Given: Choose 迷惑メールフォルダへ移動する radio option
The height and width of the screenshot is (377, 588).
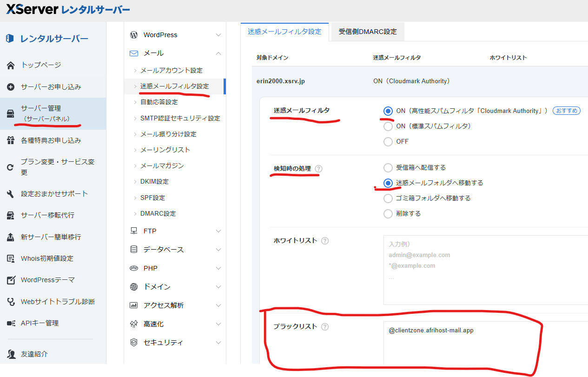Looking at the screenshot, I should coord(388,183).
